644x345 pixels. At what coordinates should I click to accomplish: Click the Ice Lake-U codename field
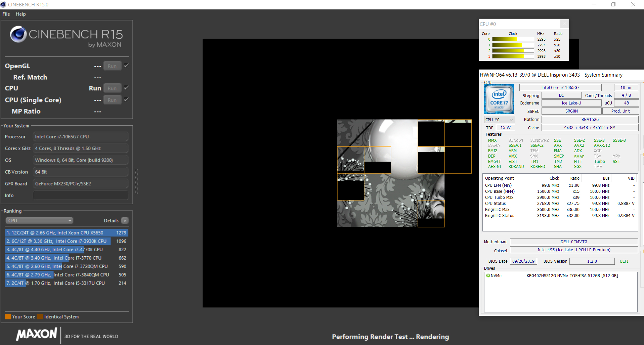click(x=571, y=103)
